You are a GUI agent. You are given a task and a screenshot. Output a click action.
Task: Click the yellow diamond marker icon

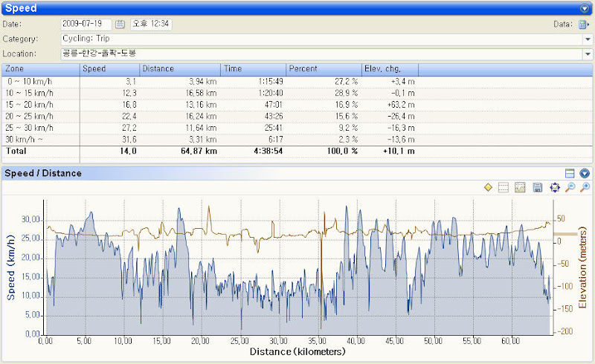tap(488, 187)
